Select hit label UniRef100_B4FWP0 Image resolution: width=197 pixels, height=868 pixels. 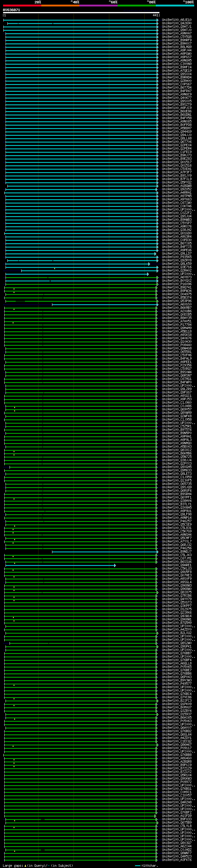tap(177, 382)
